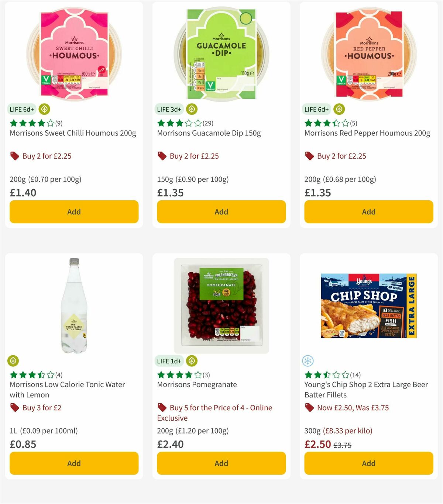
Task: Select the leaf icon next to Guacamole Dip's LIFE 3d+ badge
Action: click(192, 109)
